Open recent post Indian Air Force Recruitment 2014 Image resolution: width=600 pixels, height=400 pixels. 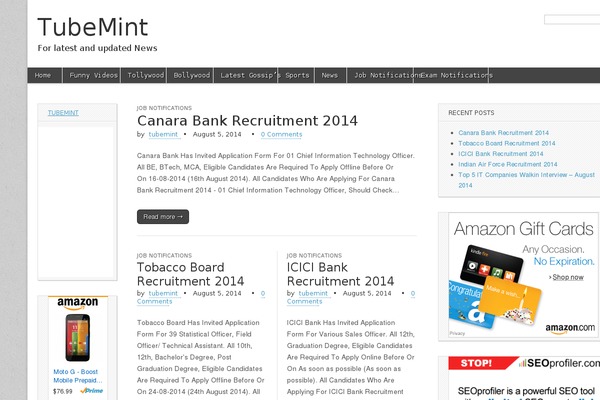tap(508, 164)
